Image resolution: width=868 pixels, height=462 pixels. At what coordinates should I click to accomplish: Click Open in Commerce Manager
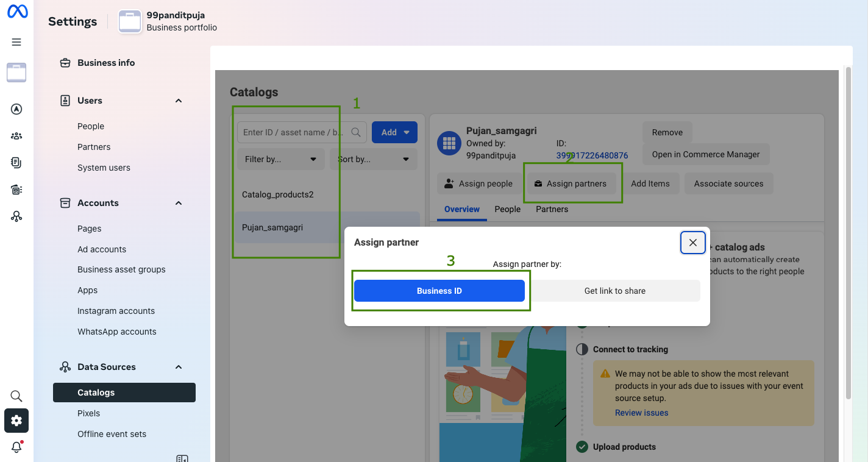(x=706, y=154)
